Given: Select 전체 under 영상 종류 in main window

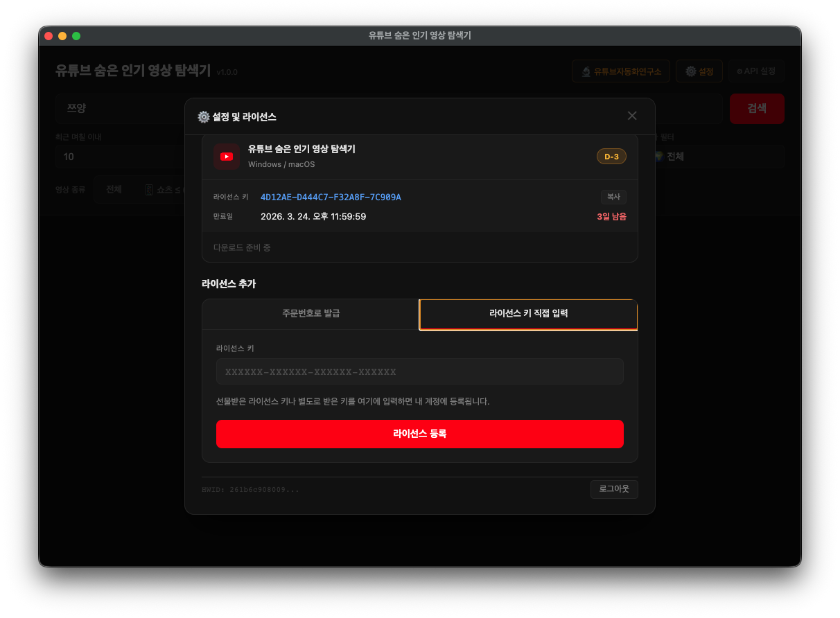Looking at the screenshot, I should click(x=114, y=189).
